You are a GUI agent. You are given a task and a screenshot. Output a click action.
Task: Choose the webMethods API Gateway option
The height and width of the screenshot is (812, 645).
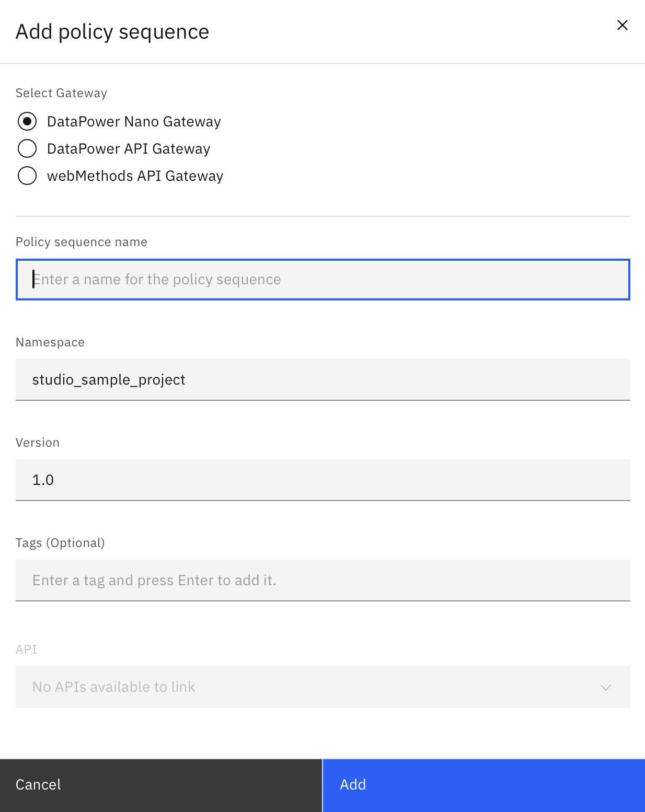27,176
